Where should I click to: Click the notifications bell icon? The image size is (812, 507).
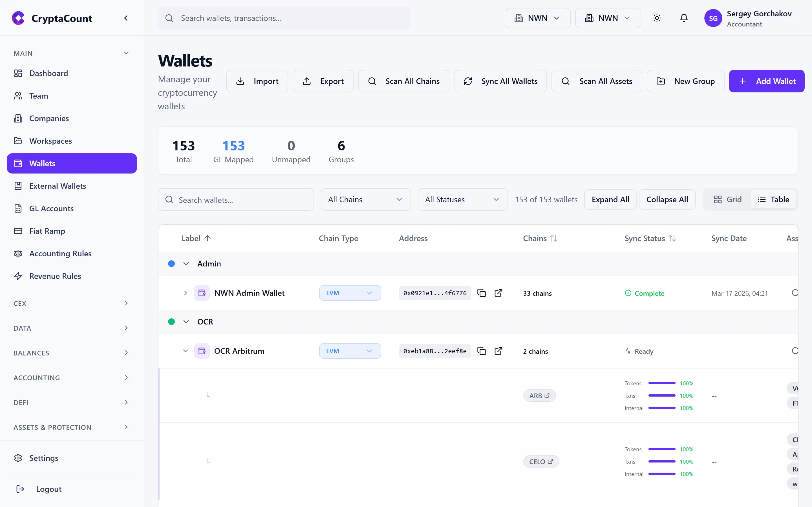684,18
